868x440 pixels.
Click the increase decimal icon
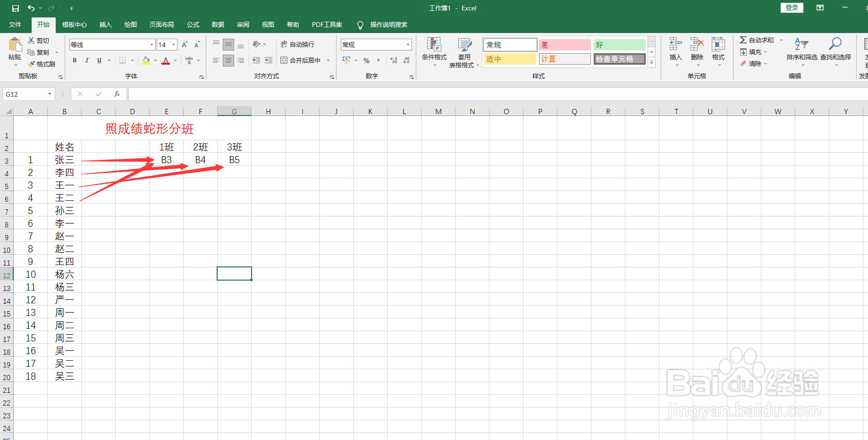point(394,60)
